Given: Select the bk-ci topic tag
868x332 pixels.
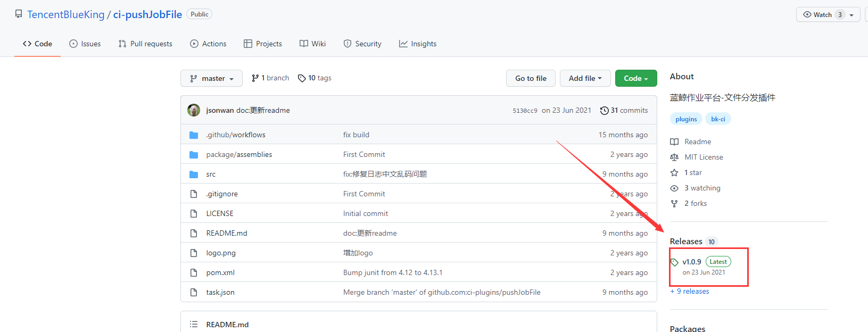Looking at the screenshot, I should (x=718, y=119).
